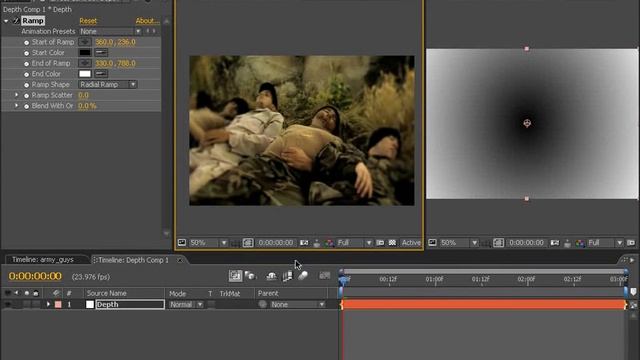This screenshot has height=360, width=640.
Task: Click the timeline current time display
Action: [35, 276]
